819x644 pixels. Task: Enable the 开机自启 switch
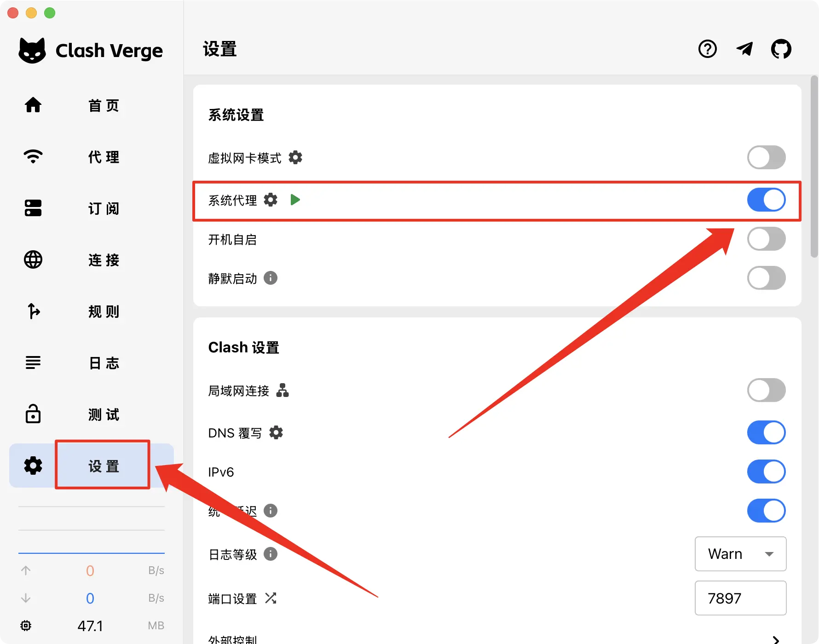click(x=767, y=239)
